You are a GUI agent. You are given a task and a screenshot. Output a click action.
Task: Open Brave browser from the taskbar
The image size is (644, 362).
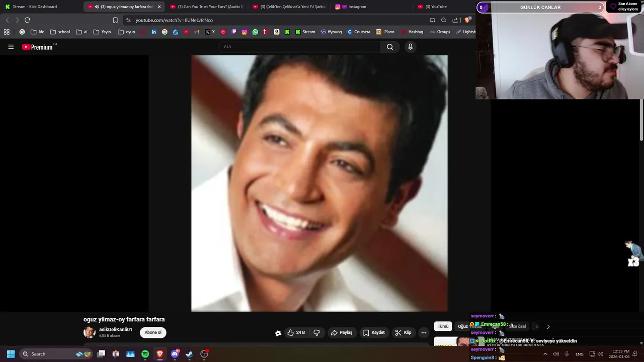[160, 354]
